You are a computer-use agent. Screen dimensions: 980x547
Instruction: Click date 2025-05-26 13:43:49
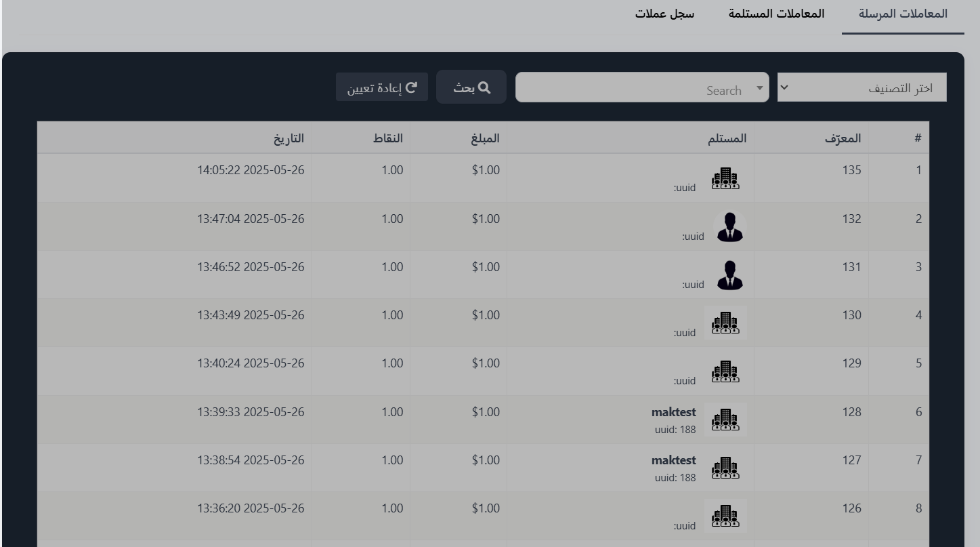click(251, 315)
